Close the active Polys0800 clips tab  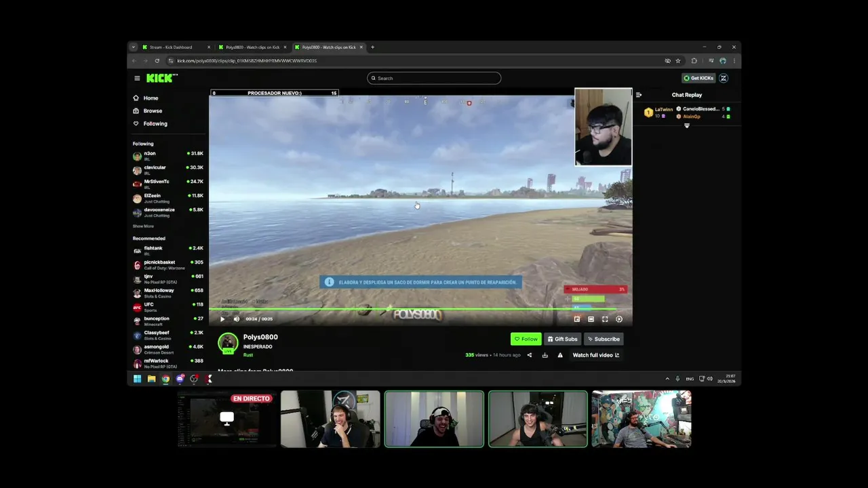pos(361,47)
